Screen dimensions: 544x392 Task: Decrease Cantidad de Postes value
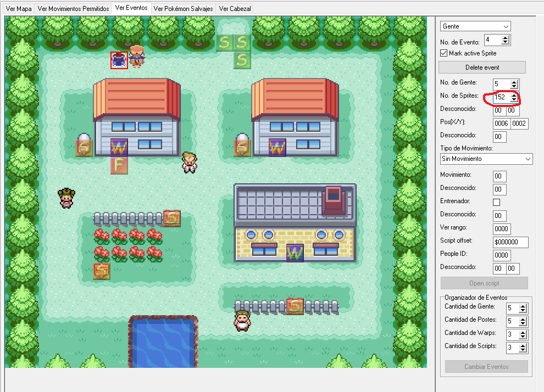pos(523,324)
